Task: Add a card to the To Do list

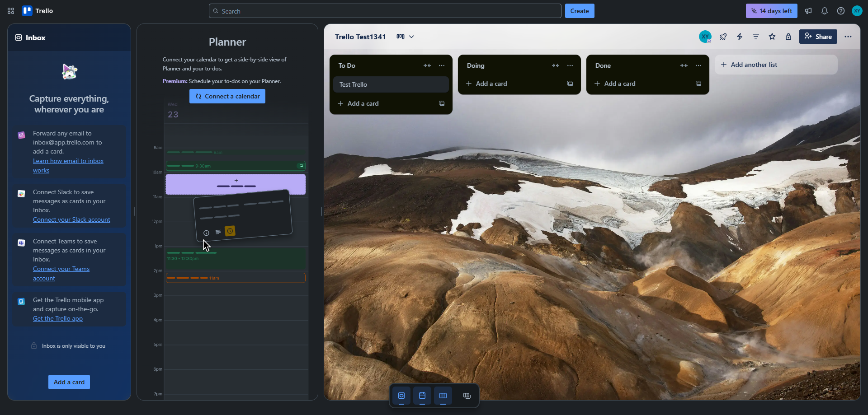Action: point(383,103)
